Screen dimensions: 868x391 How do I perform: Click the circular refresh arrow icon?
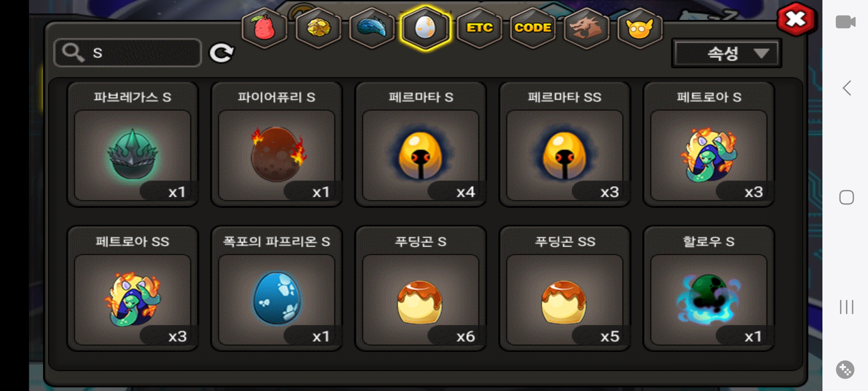click(222, 53)
